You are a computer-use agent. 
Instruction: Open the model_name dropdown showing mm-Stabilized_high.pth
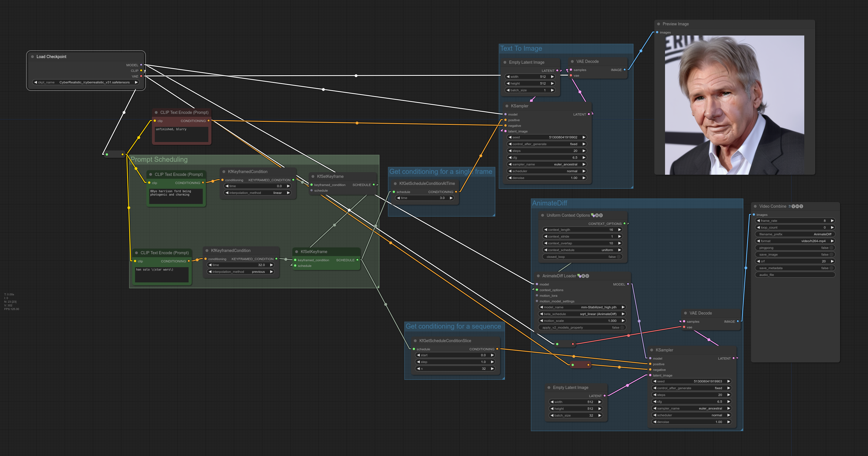pyautogui.click(x=582, y=307)
